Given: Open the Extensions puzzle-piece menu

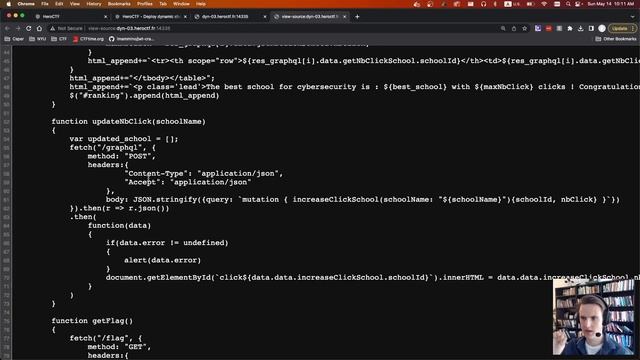Looking at the screenshot, I should pyautogui.click(x=570, y=29).
